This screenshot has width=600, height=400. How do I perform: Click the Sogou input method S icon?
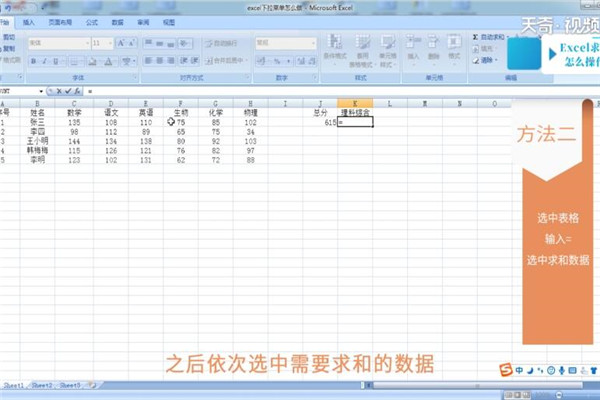coord(505,370)
